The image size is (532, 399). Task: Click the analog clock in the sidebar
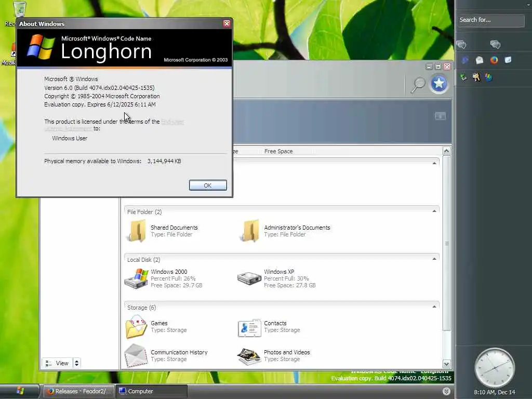click(x=495, y=368)
